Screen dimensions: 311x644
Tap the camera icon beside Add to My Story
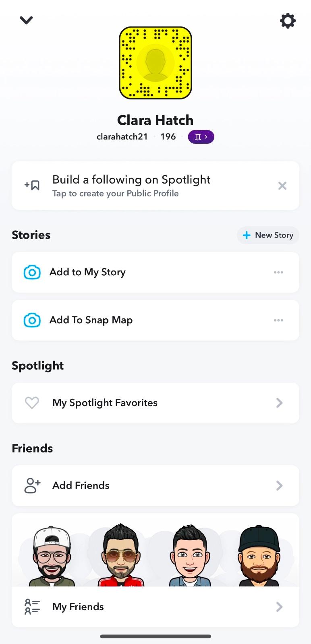(32, 272)
